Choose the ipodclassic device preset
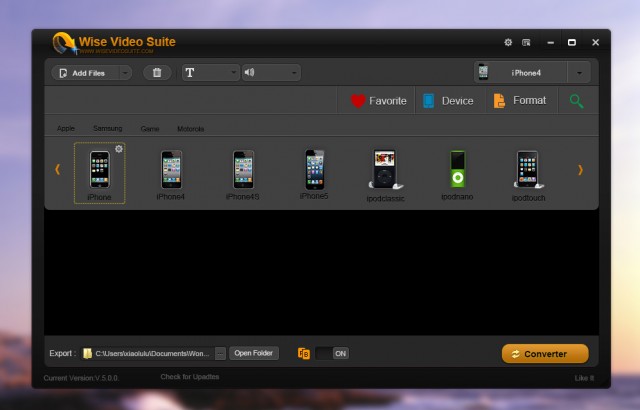The width and height of the screenshot is (640, 410). 385,175
